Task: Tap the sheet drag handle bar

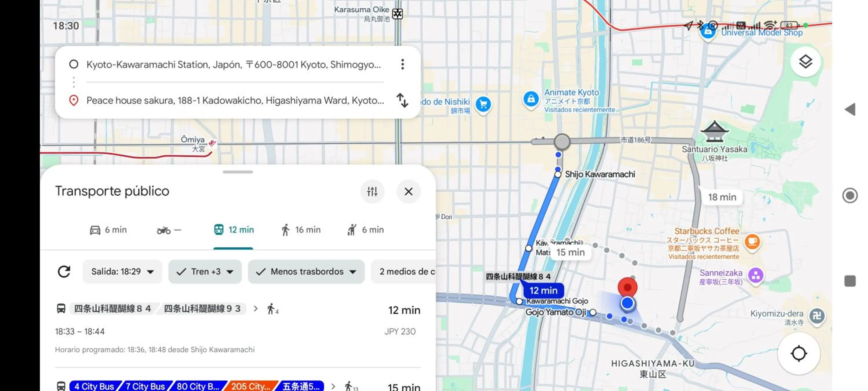Action: point(238,172)
